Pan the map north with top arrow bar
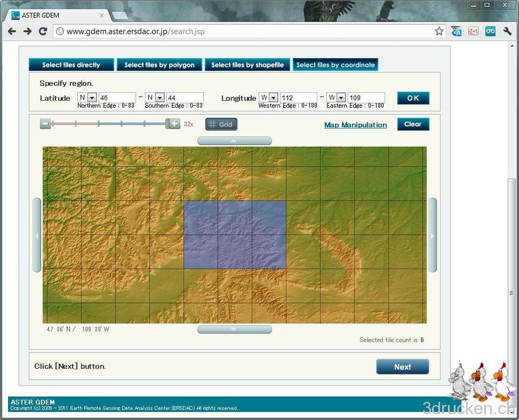Image resolution: width=519 pixels, height=420 pixels. [x=235, y=141]
